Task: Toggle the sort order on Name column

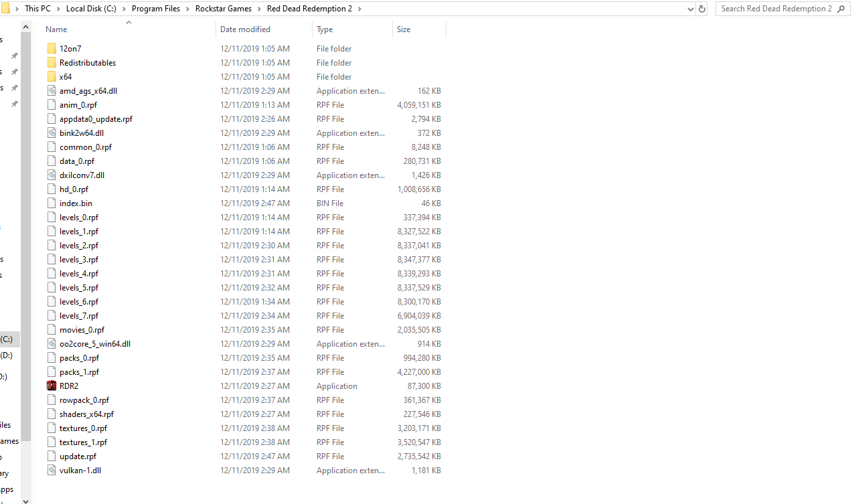Action: (x=56, y=29)
